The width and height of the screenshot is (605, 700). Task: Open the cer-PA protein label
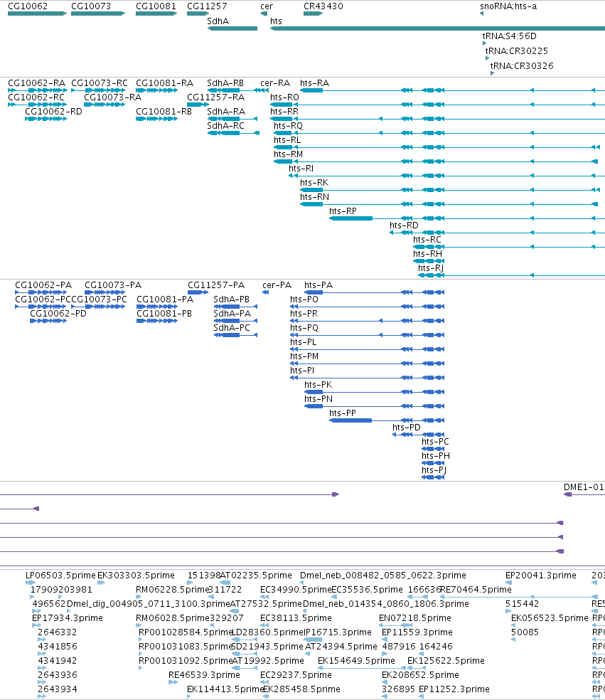pyautogui.click(x=277, y=285)
